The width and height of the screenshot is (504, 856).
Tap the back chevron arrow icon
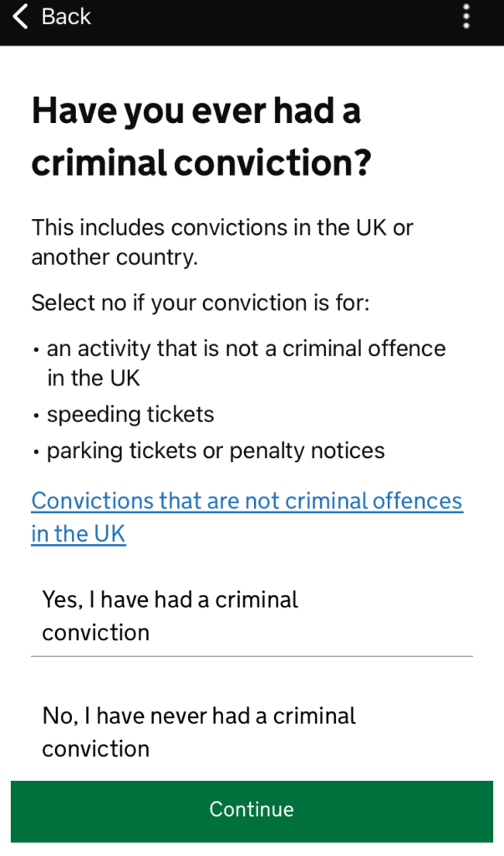click(x=21, y=17)
